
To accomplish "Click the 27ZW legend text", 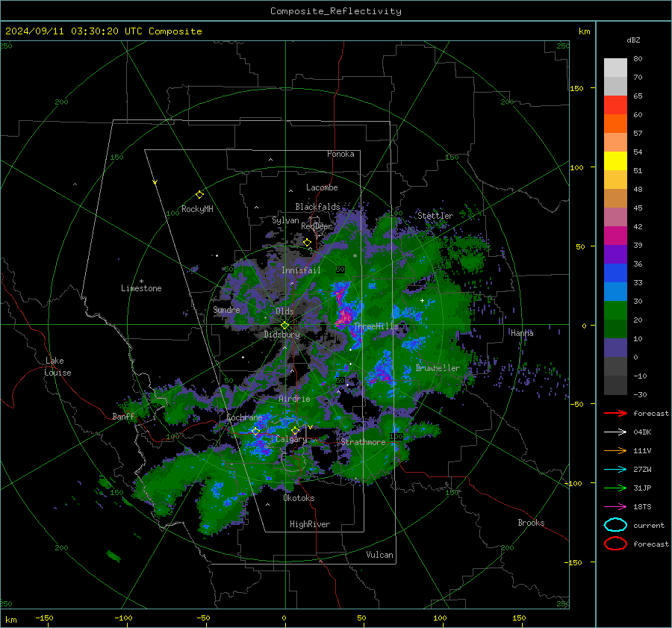I will pos(642,470).
